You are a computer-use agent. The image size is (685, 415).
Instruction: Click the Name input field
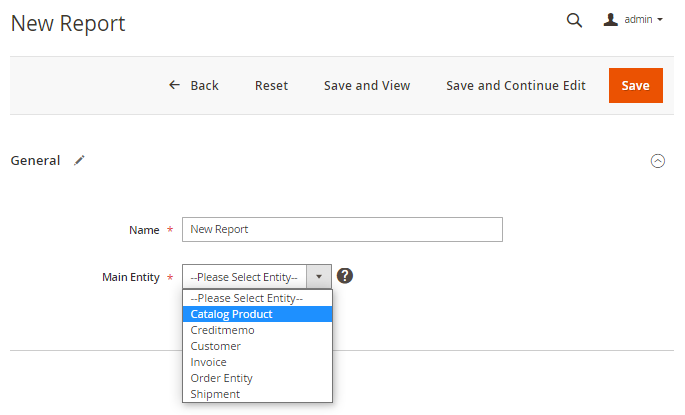coord(342,229)
